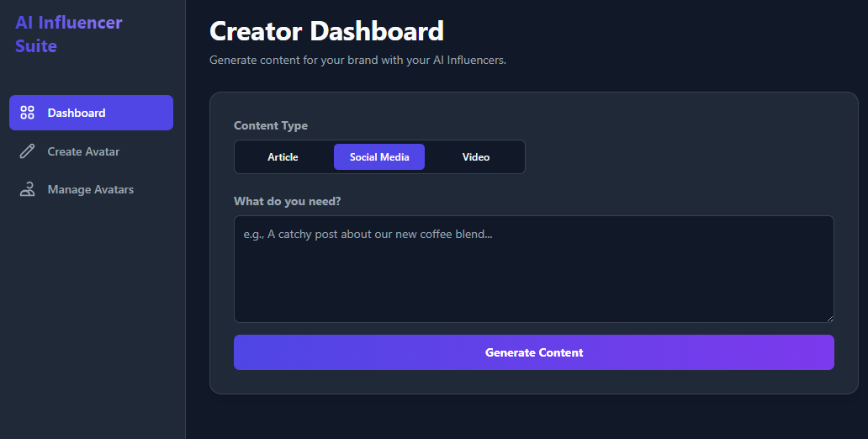
Task: Click the Dashboard grid icon
Action: pyautogui.click(x=27, y=113)
